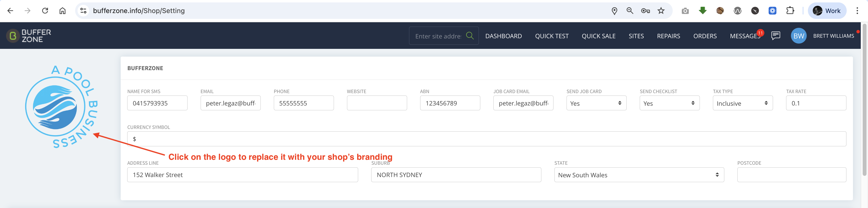868x208 pixels.
Task: Click the brown round extension icon
Action: pos(720,11)
